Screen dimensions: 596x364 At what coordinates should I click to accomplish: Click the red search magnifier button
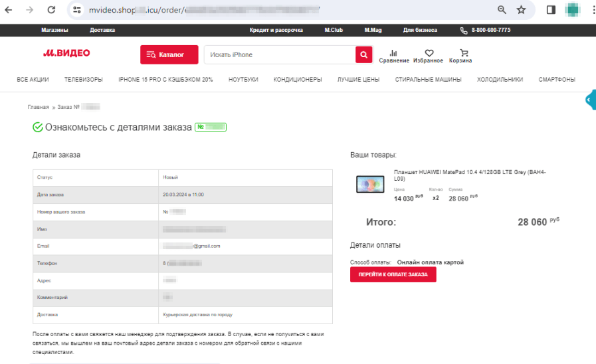point(363,54)
